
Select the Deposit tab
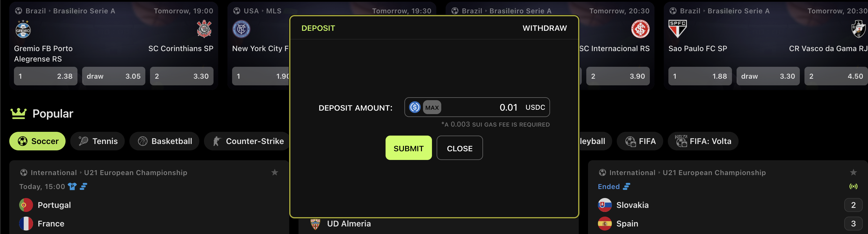coord(318,28)
